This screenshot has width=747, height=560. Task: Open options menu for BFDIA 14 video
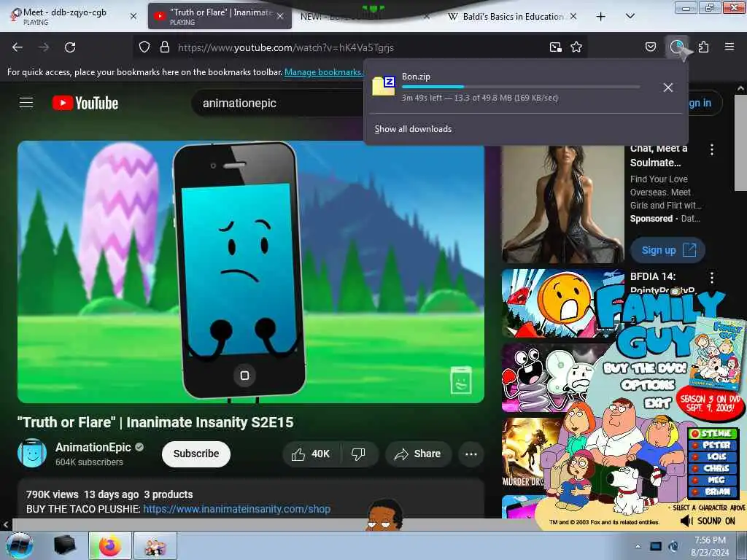(712, 278)
